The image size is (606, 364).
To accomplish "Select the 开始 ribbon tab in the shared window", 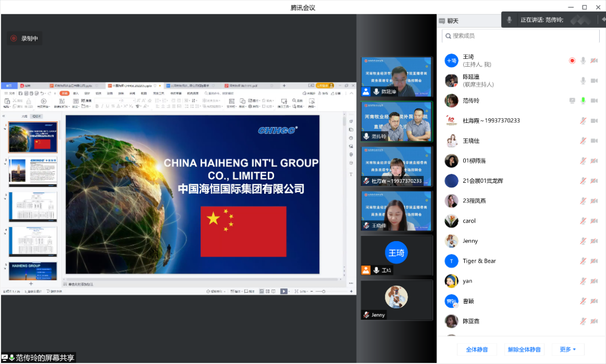I will pyautogui.click(x=64, y=93).
